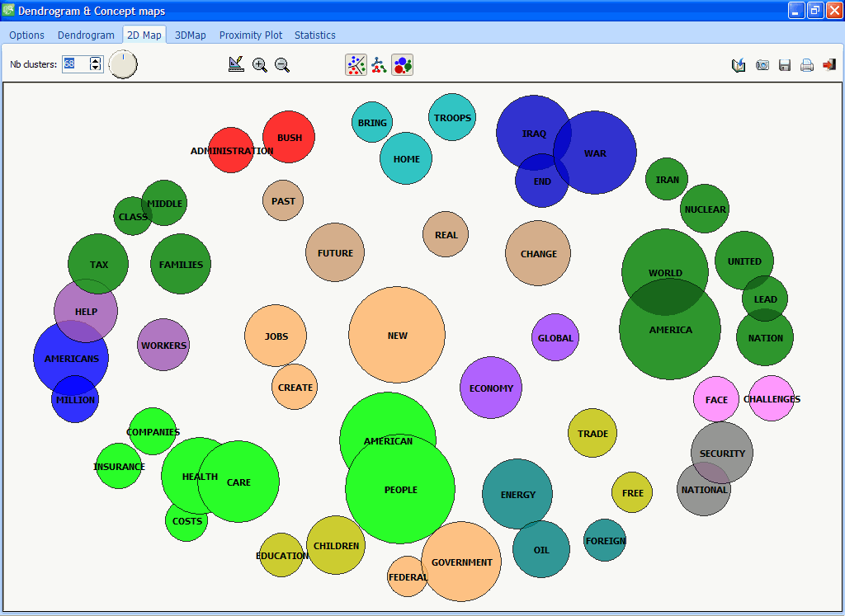Toggle the colored bubbles display button

coord(402,65)
